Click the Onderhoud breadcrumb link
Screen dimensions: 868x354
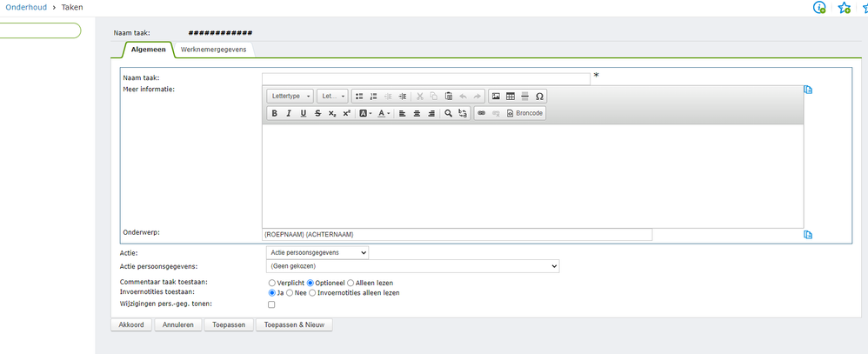26,7
